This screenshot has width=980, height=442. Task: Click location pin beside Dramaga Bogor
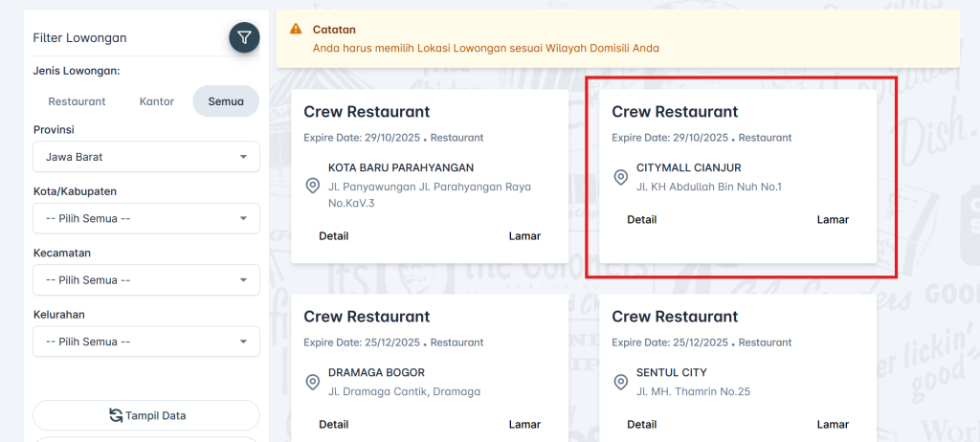click(312, 382)
